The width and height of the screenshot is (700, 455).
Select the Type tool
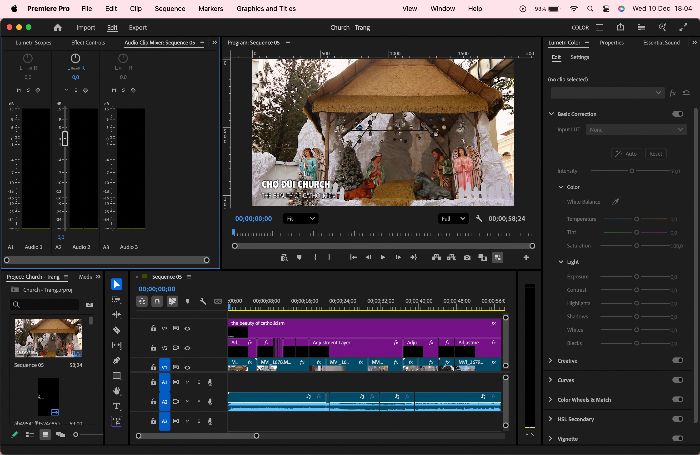(x=117, y=406)
